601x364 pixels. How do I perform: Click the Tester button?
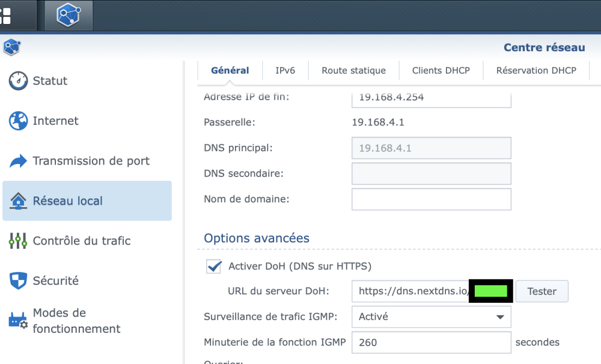542,291
